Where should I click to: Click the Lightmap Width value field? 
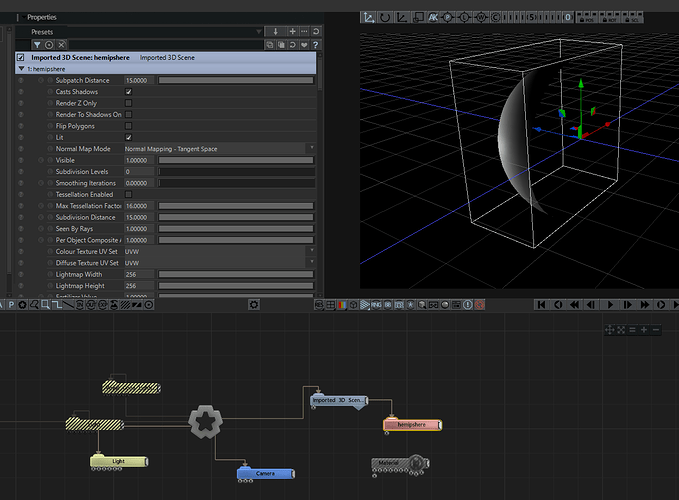click(139, 274)
